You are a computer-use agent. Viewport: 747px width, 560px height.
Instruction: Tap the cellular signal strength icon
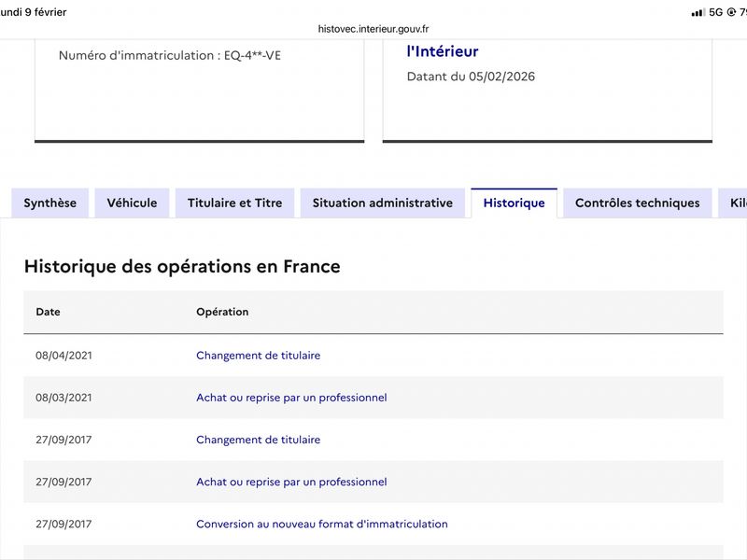point(698,12)
